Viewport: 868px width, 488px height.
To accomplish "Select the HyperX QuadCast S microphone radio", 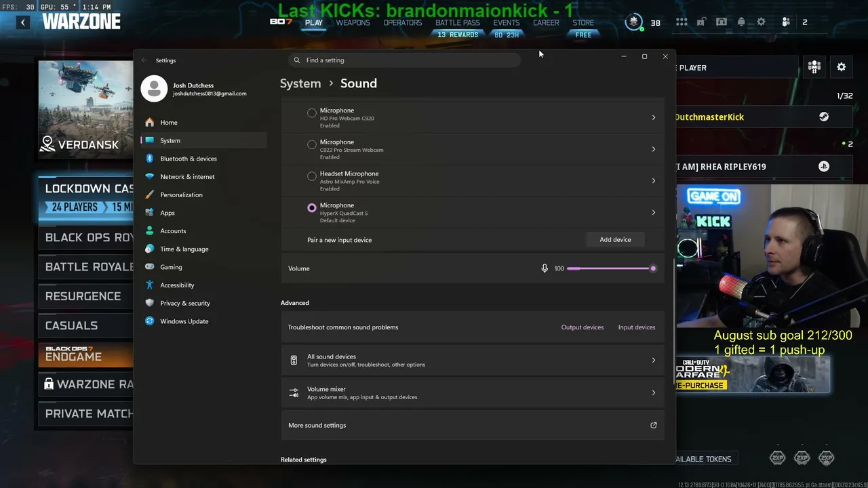I will point(312,207).
